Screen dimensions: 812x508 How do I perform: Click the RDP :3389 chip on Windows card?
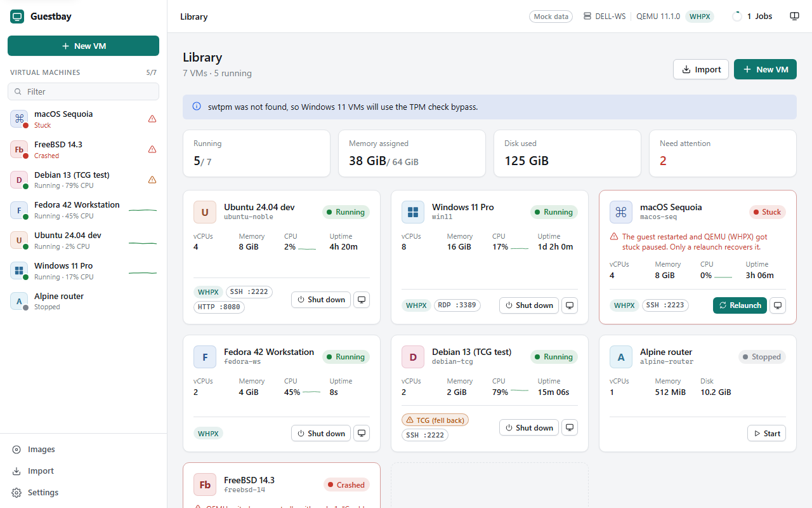coord(457,305)
